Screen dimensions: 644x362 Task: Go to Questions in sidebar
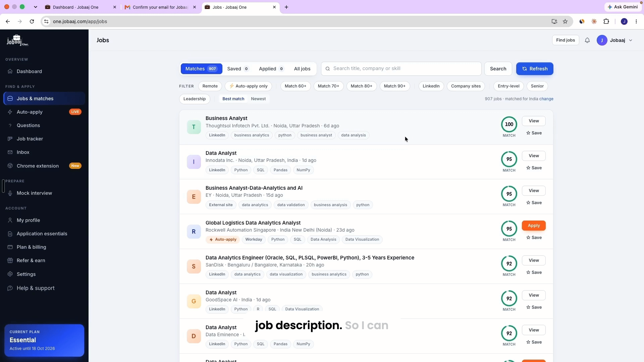coord(44,125)
